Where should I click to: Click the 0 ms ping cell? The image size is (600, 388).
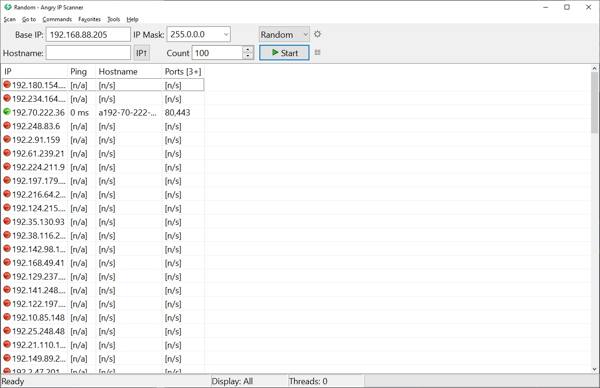[80, 112]
